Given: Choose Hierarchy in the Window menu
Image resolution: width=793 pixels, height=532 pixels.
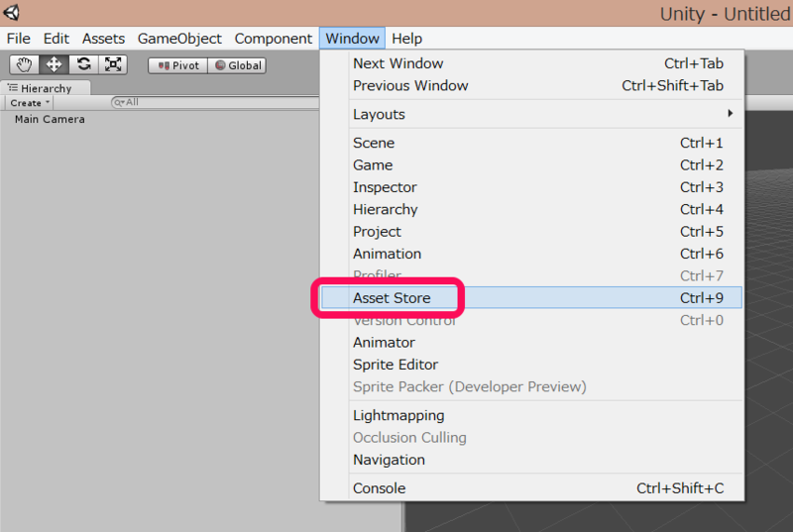Looking at the screenshot, I should pyautogui.click(x=532, y=210).
